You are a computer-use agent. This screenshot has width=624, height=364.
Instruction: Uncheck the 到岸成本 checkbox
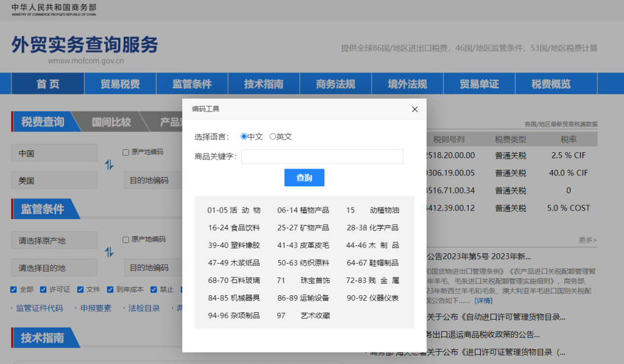point(110,290)
